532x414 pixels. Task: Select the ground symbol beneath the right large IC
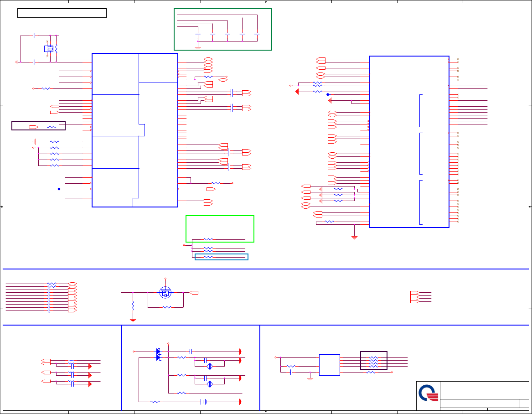(355, 238)
